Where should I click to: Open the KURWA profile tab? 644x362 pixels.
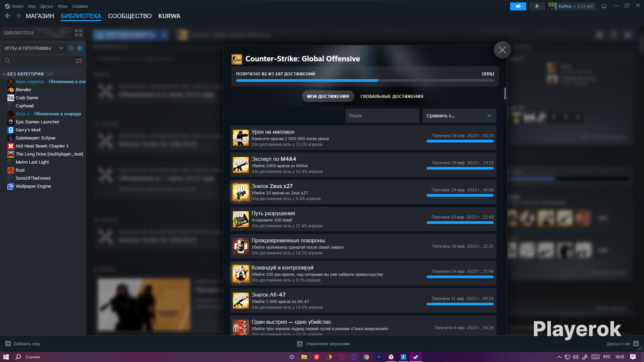coord(169,16)
